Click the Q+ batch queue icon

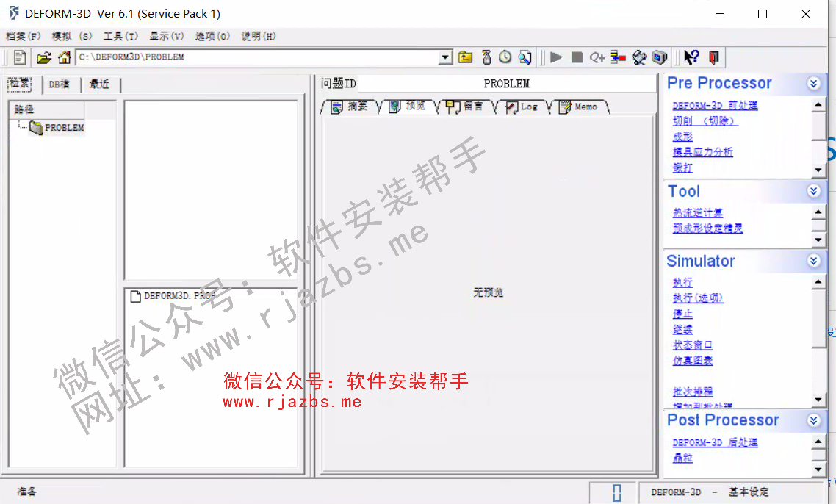click(597, 57)
